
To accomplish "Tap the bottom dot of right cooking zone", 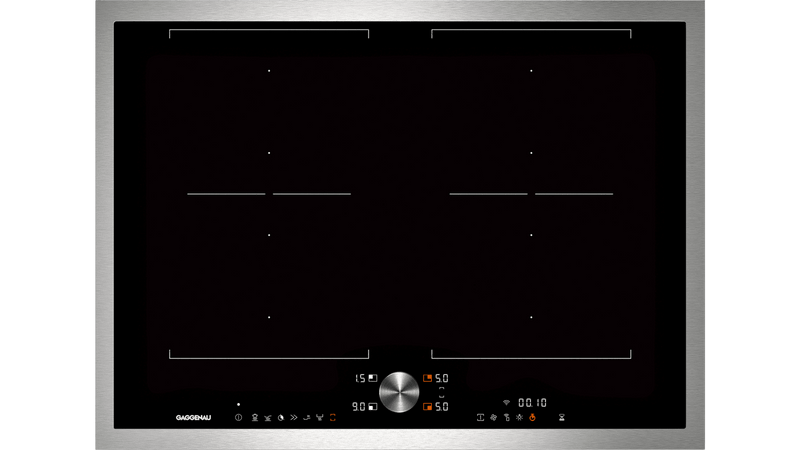I will tap(531, 317).
